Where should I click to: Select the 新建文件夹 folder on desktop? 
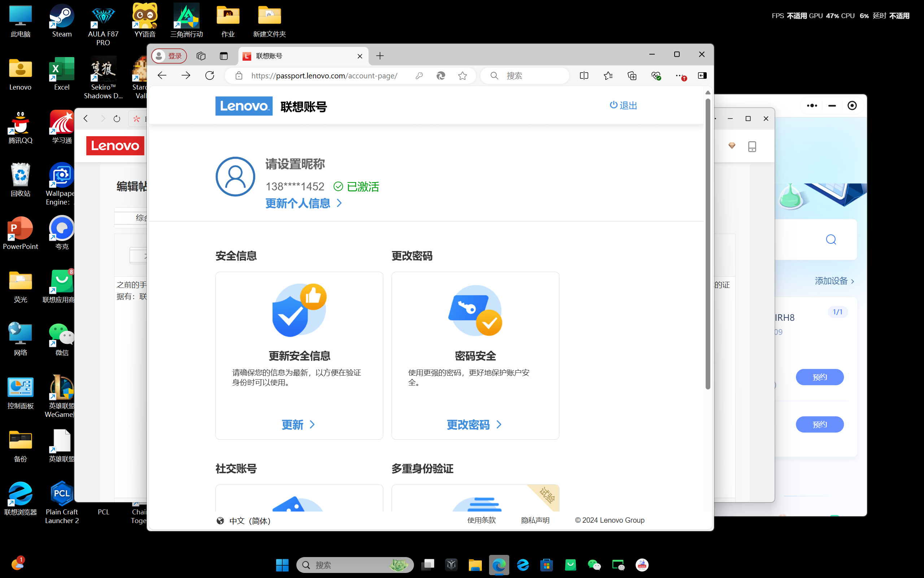pyautogui.click(x=270, y=21)
